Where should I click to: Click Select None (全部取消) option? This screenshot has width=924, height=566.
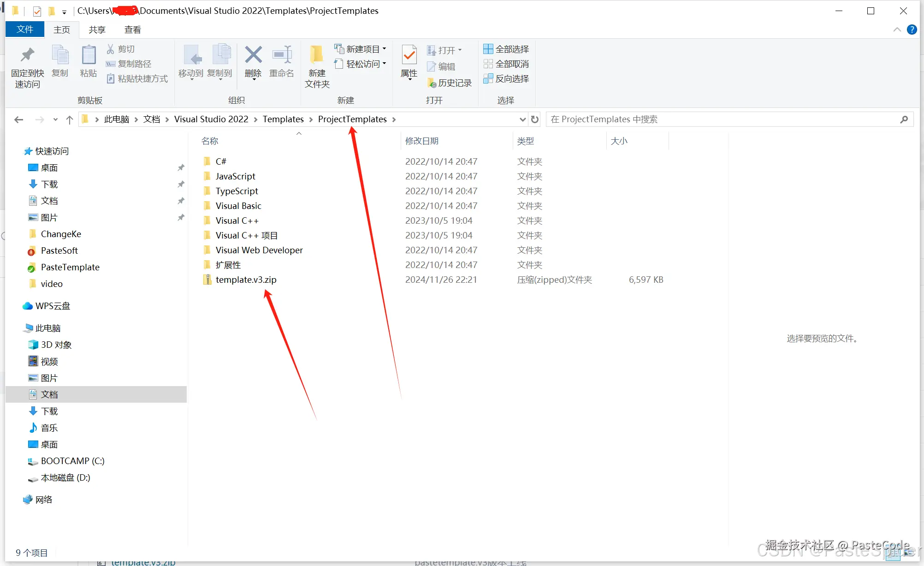tap(506, 64)
